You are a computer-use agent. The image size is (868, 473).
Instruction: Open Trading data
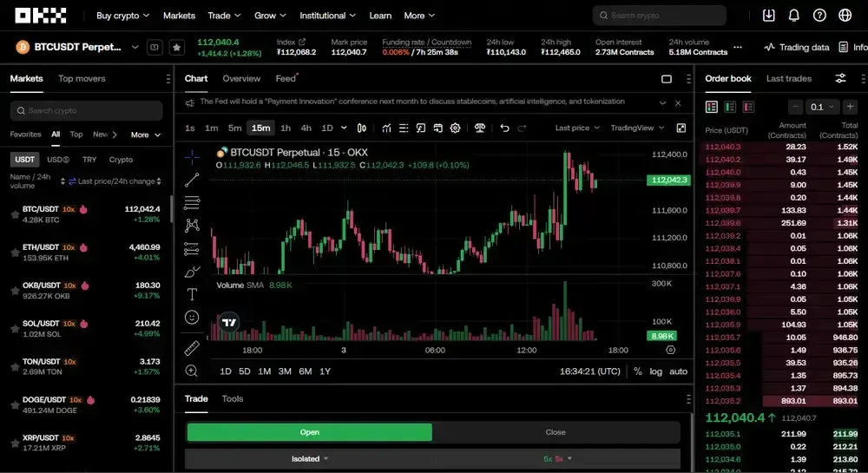797,48
